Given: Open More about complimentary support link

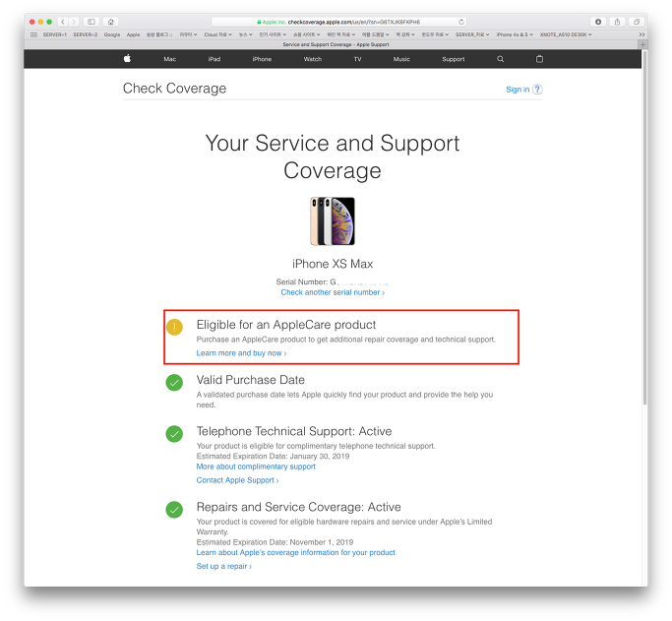Looking at the screenshot, I should pyautogui.click(x=256, y=466).
